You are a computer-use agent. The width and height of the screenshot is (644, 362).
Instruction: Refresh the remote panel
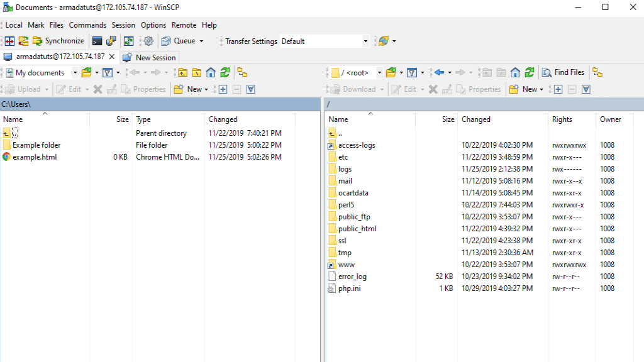pos(530,73)
